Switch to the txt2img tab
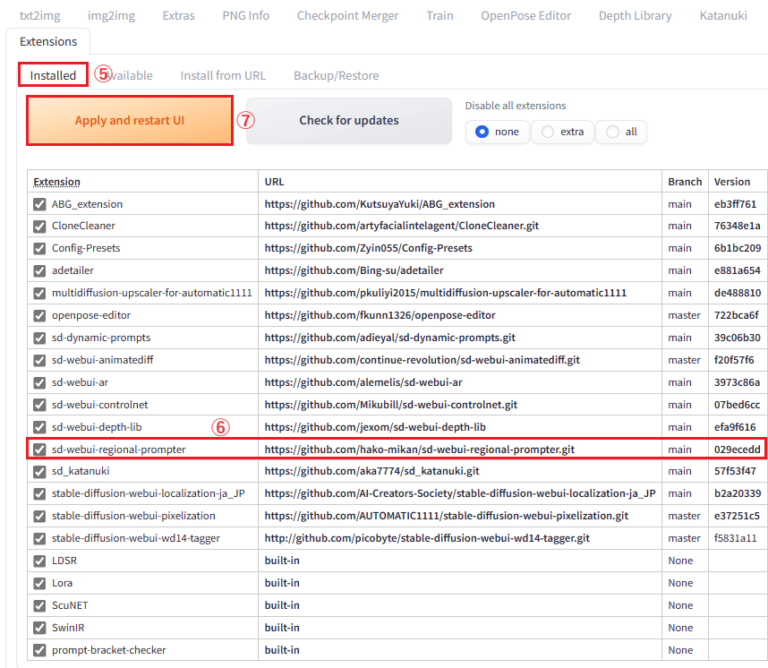 pos(39,16)
